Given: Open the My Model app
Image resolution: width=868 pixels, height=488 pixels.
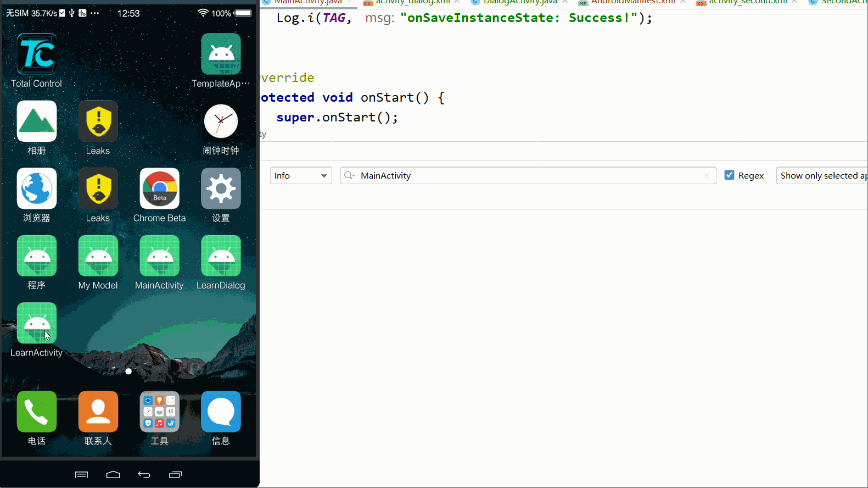Looking at the screenshot, I should pyautogui.click(x=98, y=256).
